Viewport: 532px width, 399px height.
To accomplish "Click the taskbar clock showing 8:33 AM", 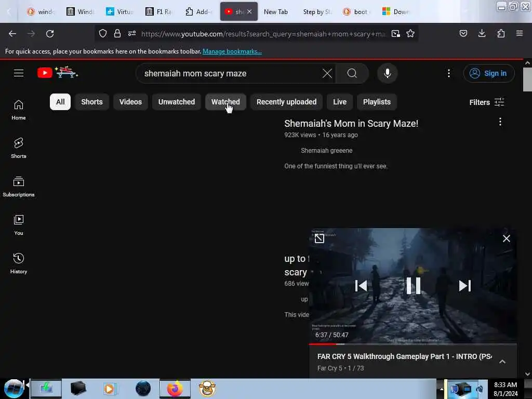I will point(505,389).
